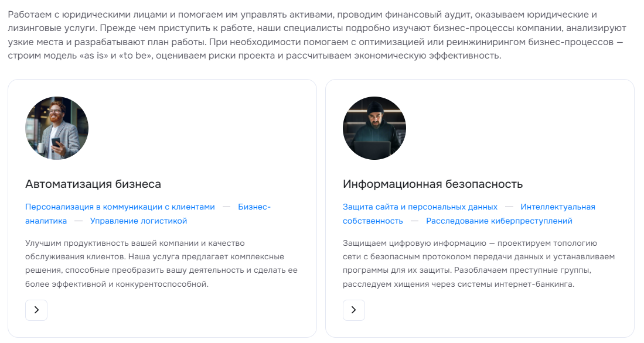Viewport: 644px width, 343px height.
Task: Click description starting Улучшим продуктивность вашей компании
Action: tap(161, 263)
